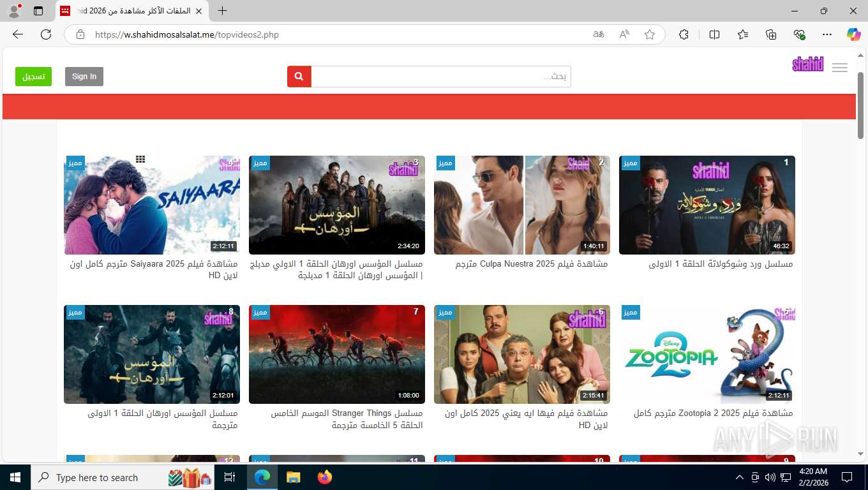
Task: Add this page to favorites with the star icon
Action: (x=650, y=34)
